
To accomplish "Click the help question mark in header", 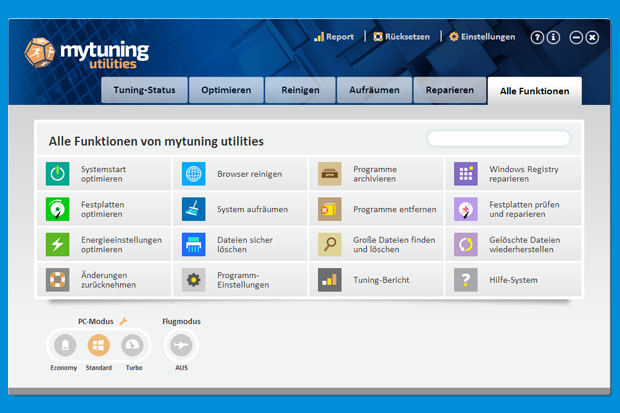I will coord(537,37).
